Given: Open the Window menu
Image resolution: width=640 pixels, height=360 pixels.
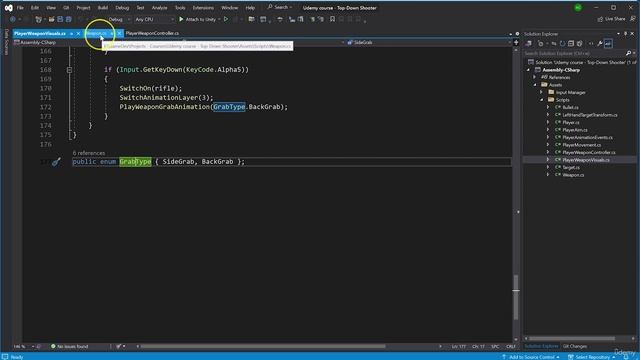Looking at the screenshot, I should click(229, 8).
